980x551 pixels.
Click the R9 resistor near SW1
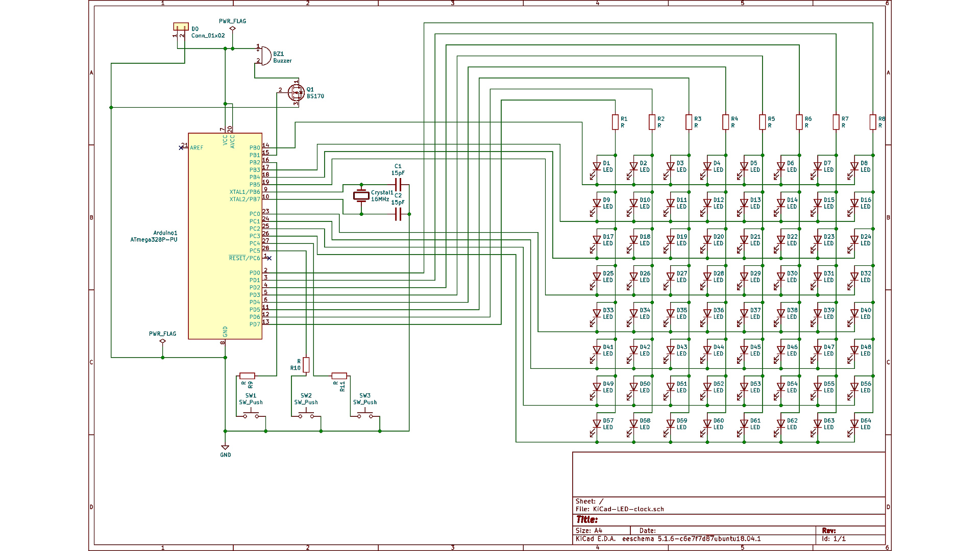click(x=247, y=376)
